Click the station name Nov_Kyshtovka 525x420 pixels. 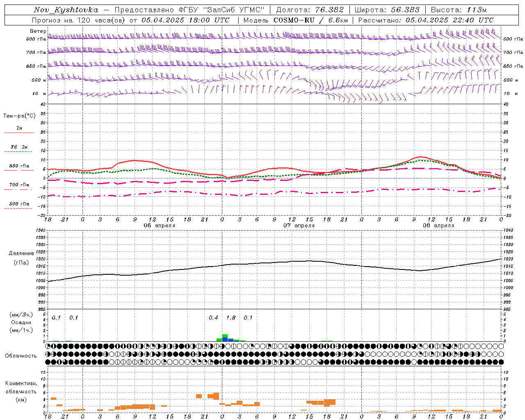point(66,10)
